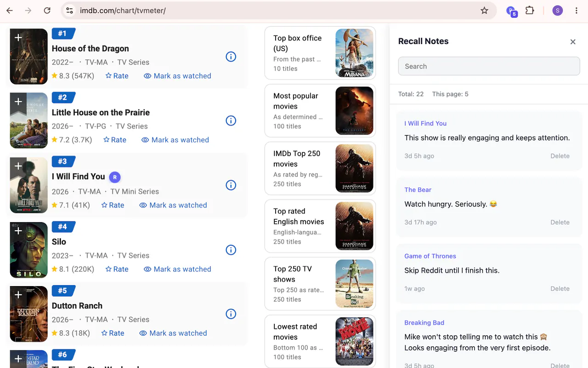Mark Dutton Ranch as watched
588x368 pixels.
click(173, 333)
